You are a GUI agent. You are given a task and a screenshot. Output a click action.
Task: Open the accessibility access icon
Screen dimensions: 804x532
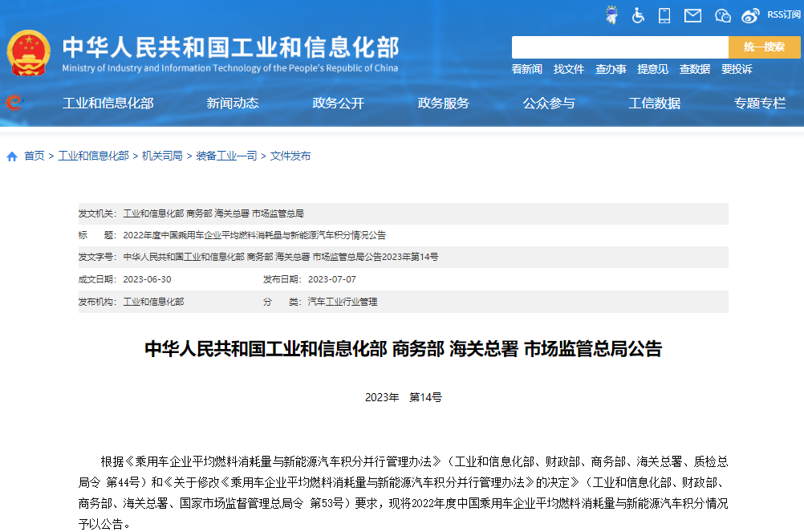(637, 14)
